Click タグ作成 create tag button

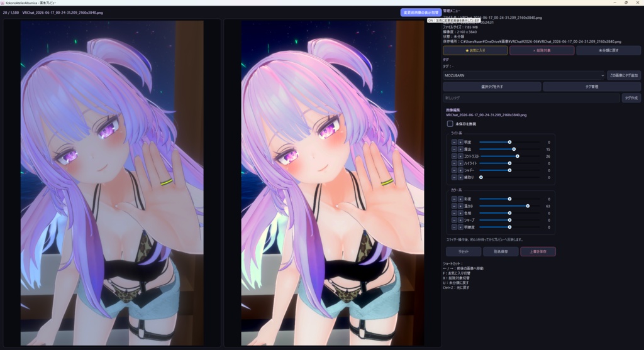pyautogui.click(x=631, y=98)
